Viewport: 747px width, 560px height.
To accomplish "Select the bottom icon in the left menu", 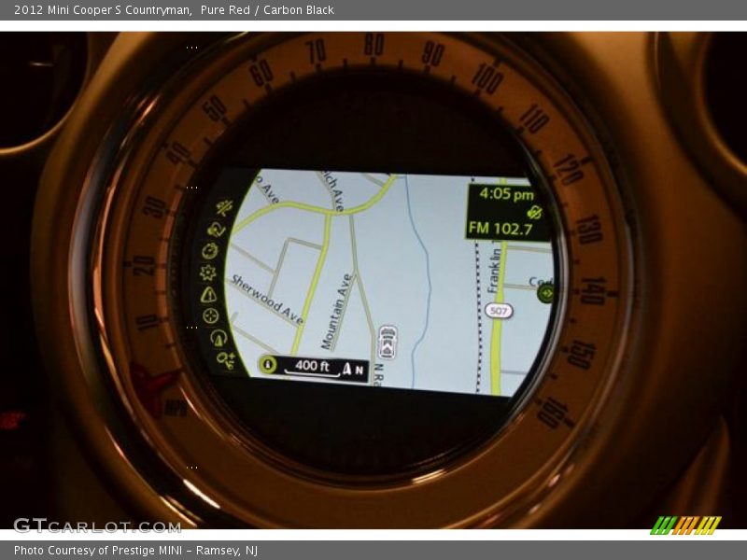I will coord(225,357).
